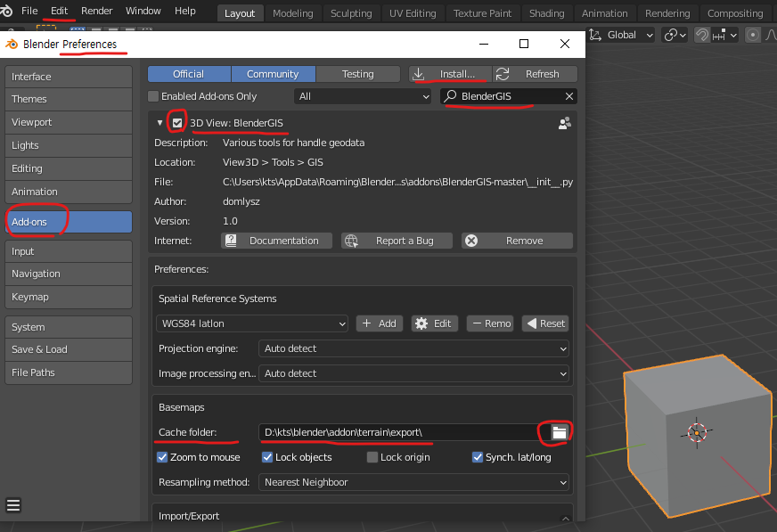Open the Edit menu
The height and width of the screenshot is (532, 777).
click(x=59, y=11)
